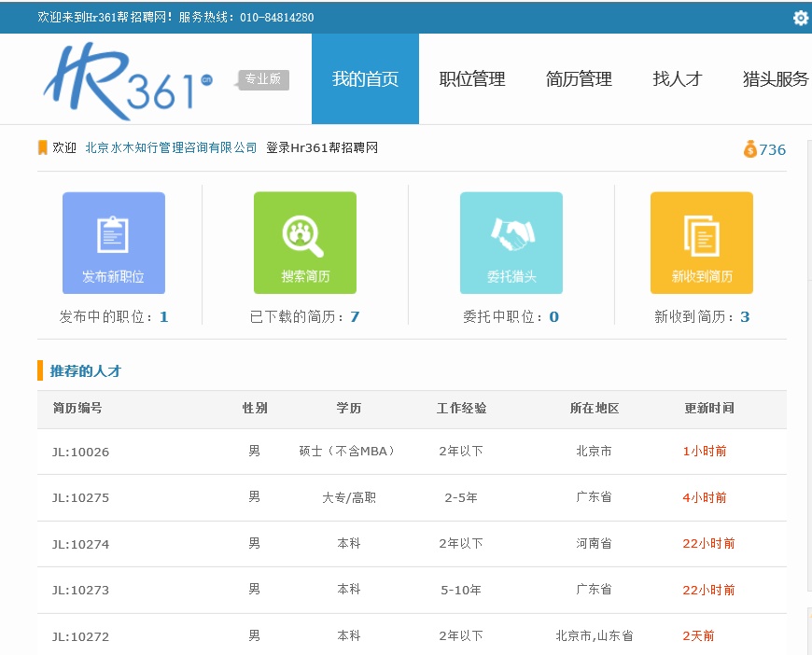Click hotline text 010-84814280
Viewport: 812px width, 655px height.
[276, 17]
